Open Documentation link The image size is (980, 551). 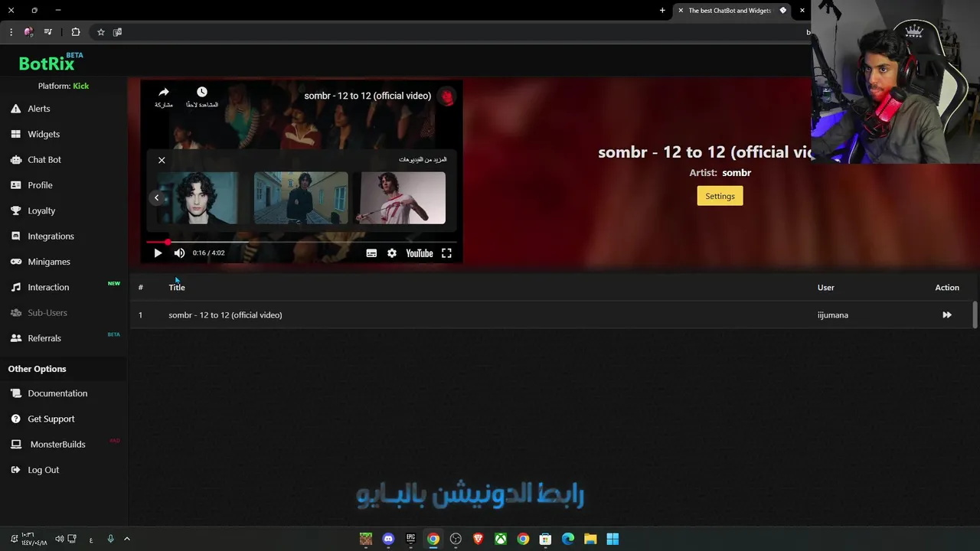(57, 393)
